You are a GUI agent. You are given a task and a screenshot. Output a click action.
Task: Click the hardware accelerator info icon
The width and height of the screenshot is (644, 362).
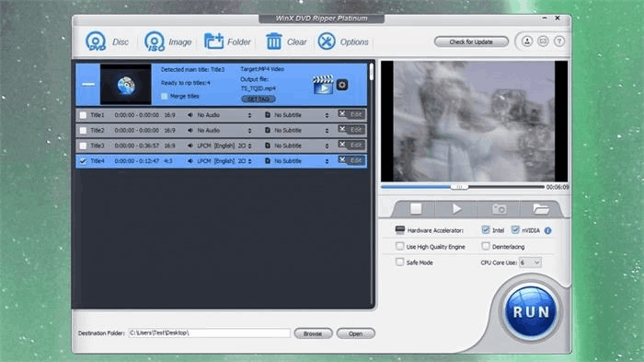point(548,231)
